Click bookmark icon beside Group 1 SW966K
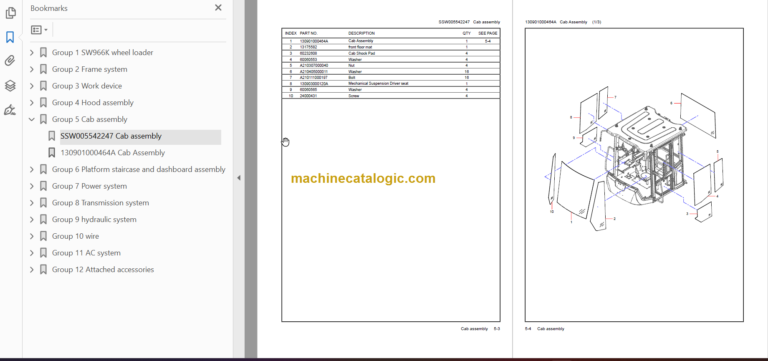The image size is (768, 361). click(43, 52)
